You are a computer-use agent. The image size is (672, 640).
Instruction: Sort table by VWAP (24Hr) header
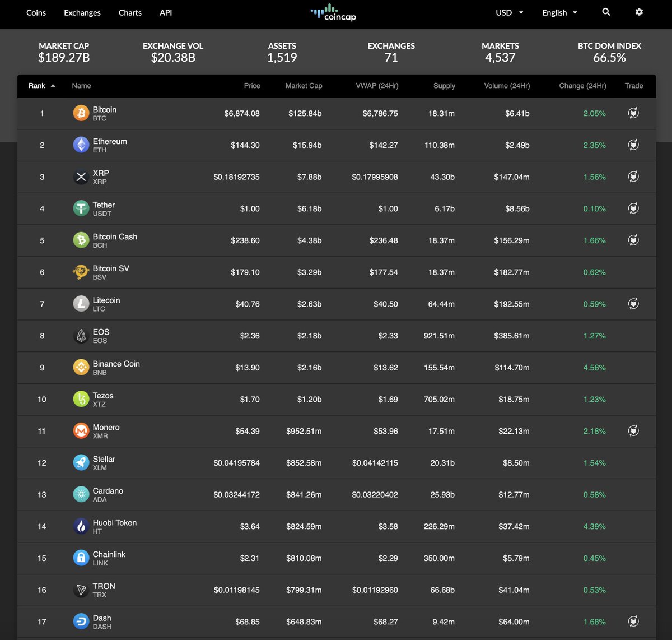tap(377, 86)
